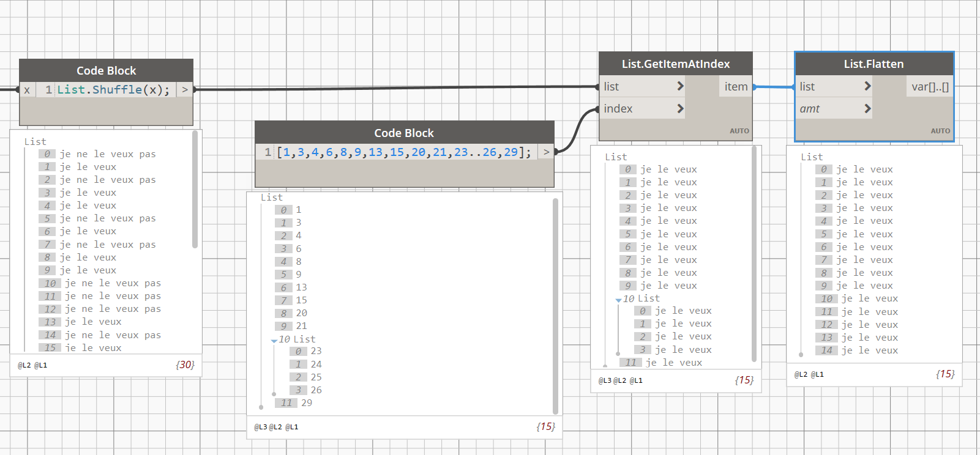
Task: Select the List.Flatten node title
Action: click(874, 64)
